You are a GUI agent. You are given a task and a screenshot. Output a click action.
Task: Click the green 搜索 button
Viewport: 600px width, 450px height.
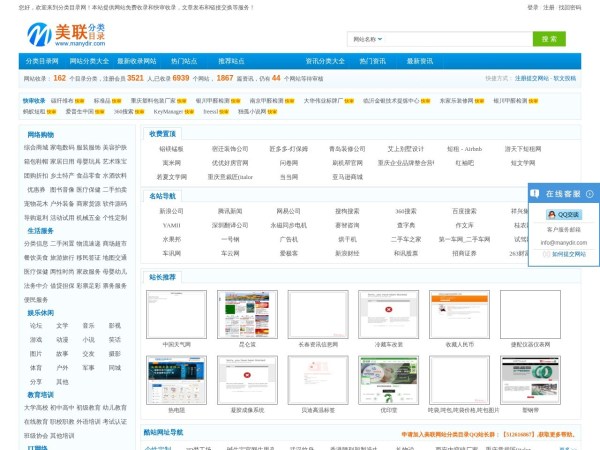coord(549,39)
